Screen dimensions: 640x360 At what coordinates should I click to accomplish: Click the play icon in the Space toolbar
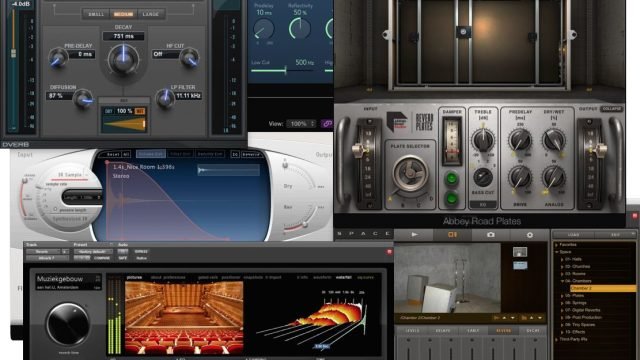pos(414,235)
